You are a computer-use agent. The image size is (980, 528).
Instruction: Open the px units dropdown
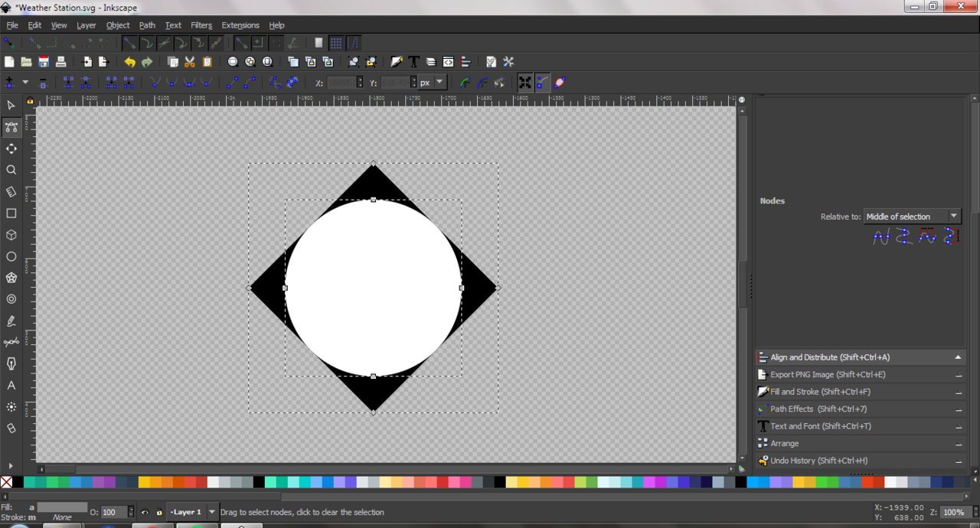(x=433, y=83)
